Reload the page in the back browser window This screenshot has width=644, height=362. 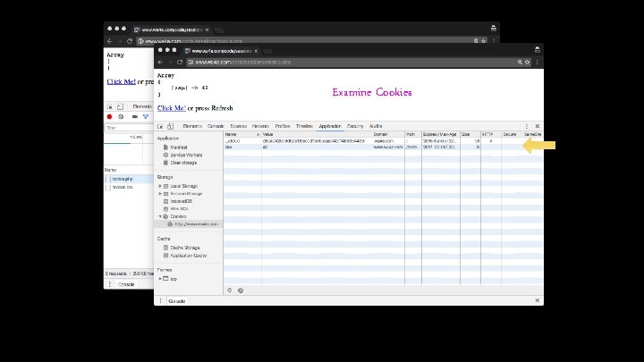click(130, 41)
